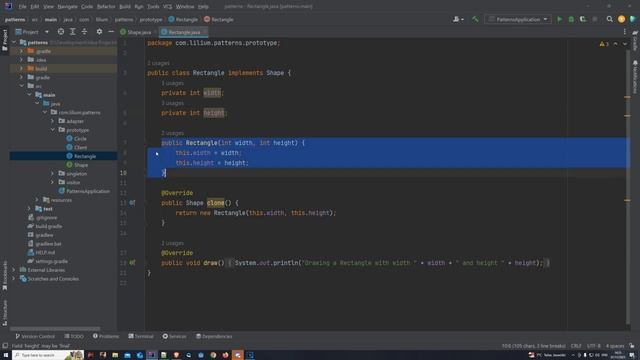Expand Scratches and Consoles node
The height and width of the screenshot is (360, 640).
pos(14,279)
